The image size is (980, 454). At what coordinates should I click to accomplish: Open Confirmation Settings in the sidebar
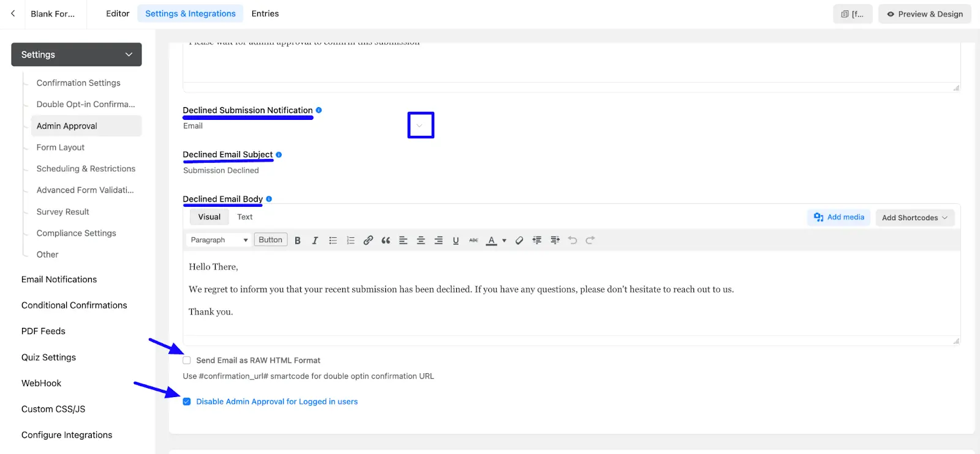tap(78, 83)
